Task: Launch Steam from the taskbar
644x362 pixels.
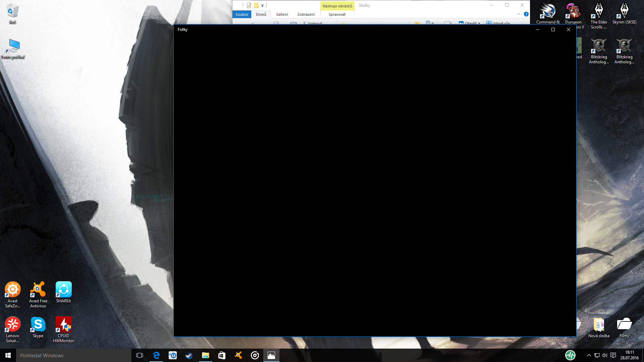Action: coord(189,355)
